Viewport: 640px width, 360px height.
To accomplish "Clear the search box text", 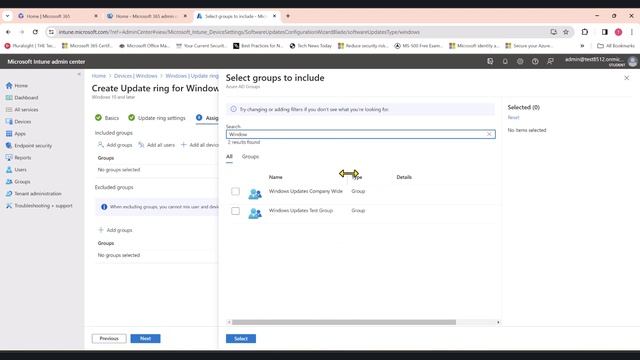I will click(489, 134).
